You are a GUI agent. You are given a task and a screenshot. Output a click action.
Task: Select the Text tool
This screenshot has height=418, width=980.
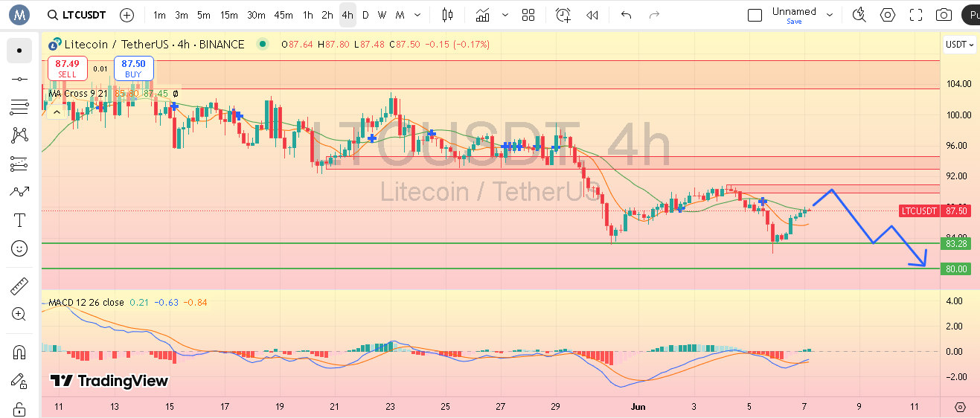tap(19, 220)
